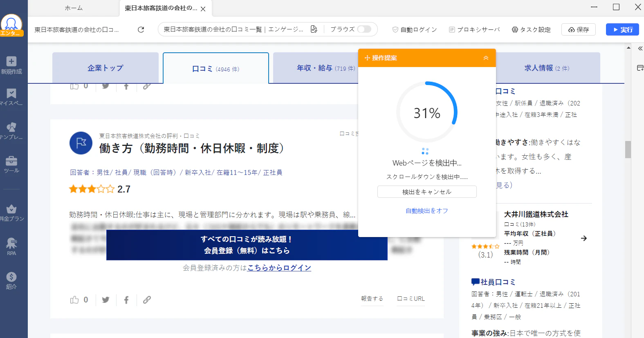Click the 働き方（勤務時間・休日休暇・制度）heading

click(x=192, y=148)
